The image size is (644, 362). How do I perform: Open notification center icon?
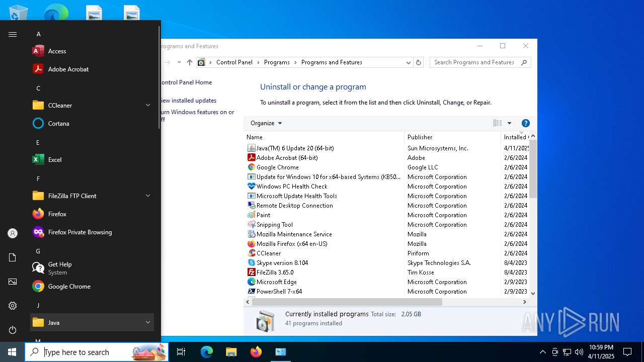click(627, 352)
